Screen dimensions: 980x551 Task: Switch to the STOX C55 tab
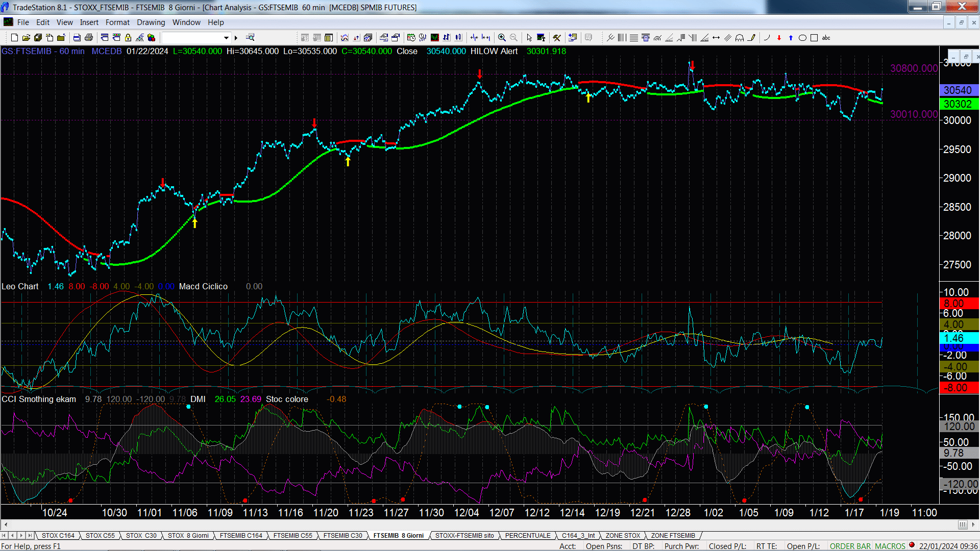(100, 536)
